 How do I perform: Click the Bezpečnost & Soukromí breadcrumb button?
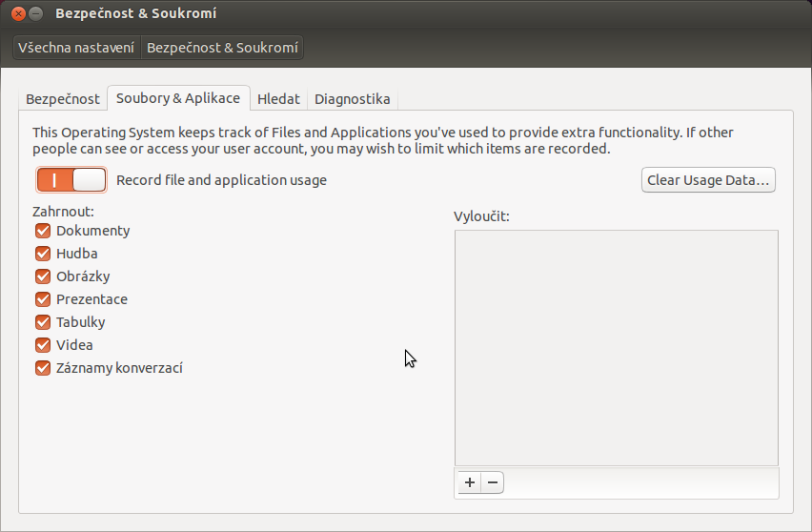click(222, 47)
